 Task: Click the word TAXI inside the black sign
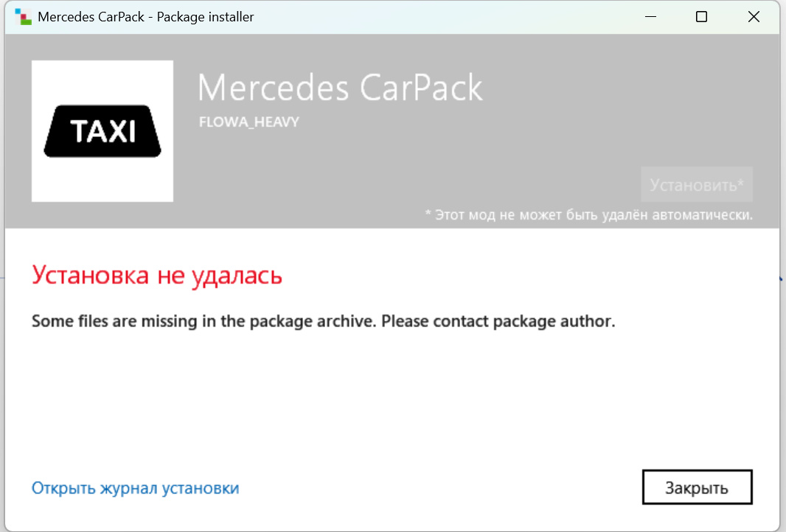click(x=102, y=132)
